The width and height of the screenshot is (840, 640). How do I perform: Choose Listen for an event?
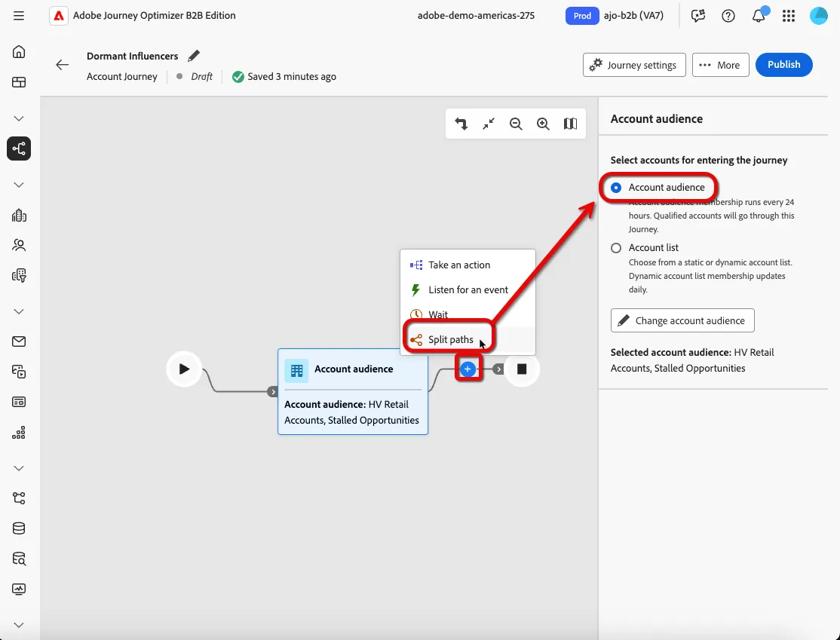tap(468, 289)
